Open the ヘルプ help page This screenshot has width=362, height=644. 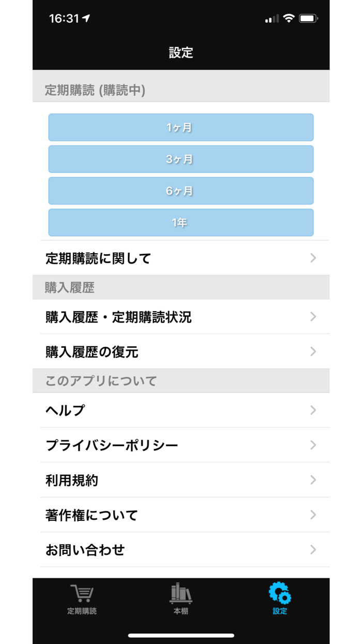coord(181,410)
